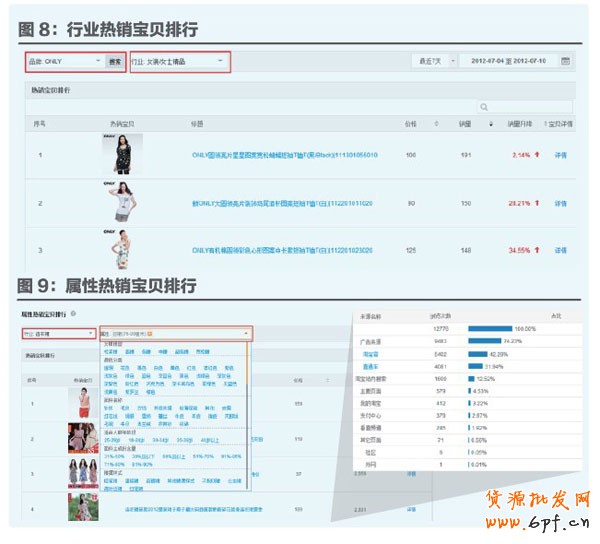Click the help icon next to 属性热销宝贝排行
600x544 pixels.
pos(74,314)
